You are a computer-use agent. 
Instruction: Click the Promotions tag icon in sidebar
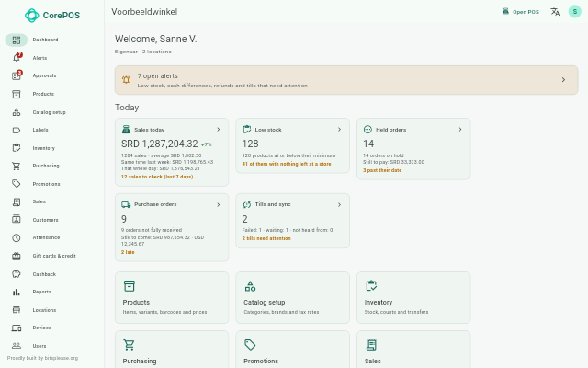[x=17, y=184]
